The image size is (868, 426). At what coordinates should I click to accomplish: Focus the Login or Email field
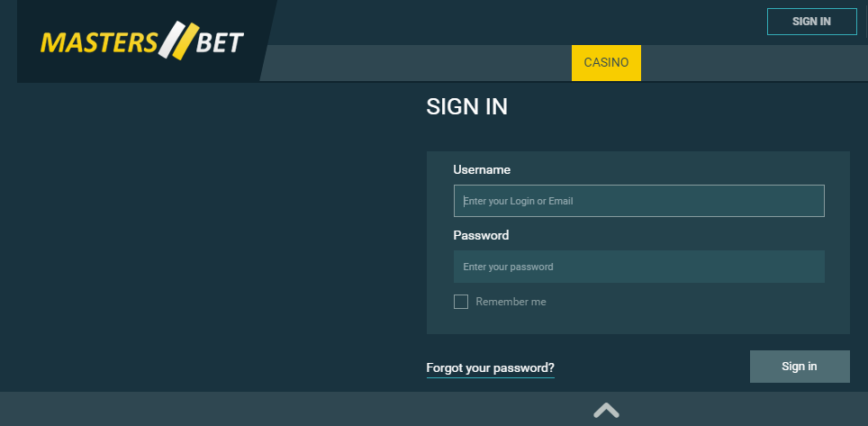(638, 201)
